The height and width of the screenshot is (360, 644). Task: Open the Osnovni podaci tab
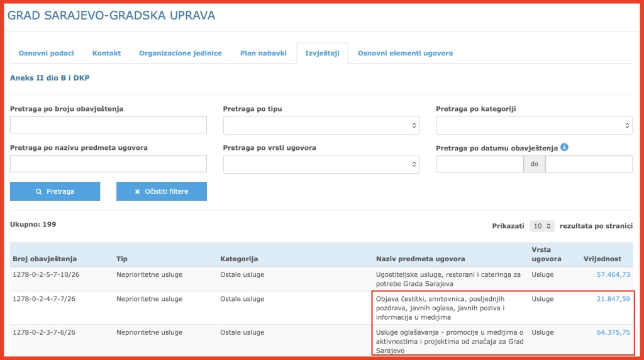click(46, 53)
